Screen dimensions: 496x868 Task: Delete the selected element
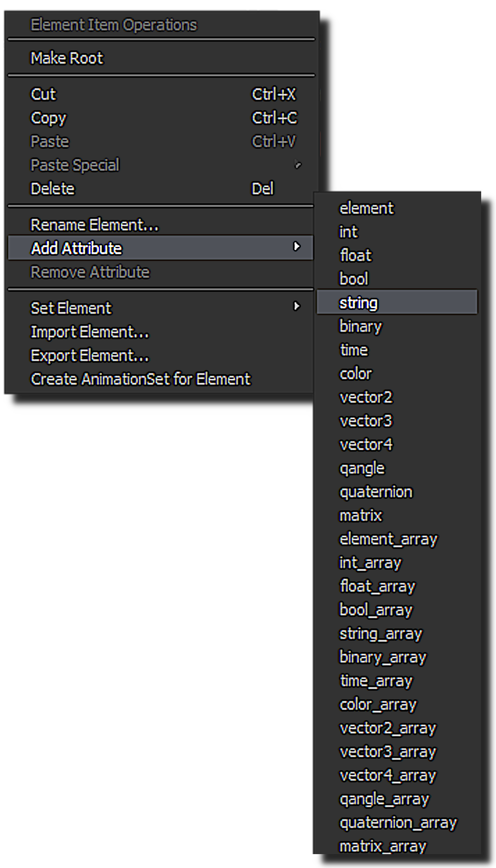pos(52,189)
